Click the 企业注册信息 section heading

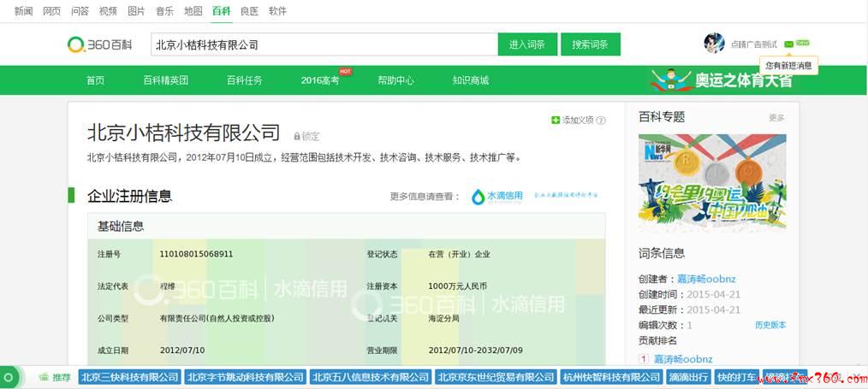coord(129,196)
